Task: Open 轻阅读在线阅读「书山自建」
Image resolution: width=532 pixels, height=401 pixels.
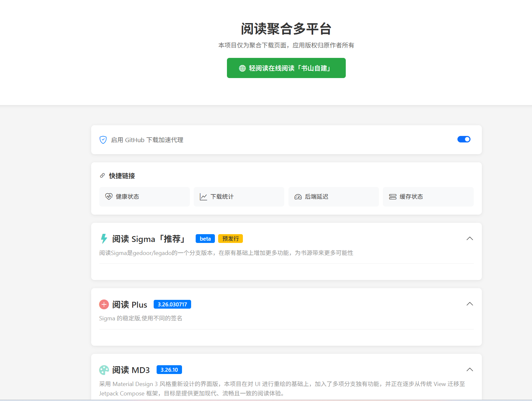Action: (x=286, y=68)
